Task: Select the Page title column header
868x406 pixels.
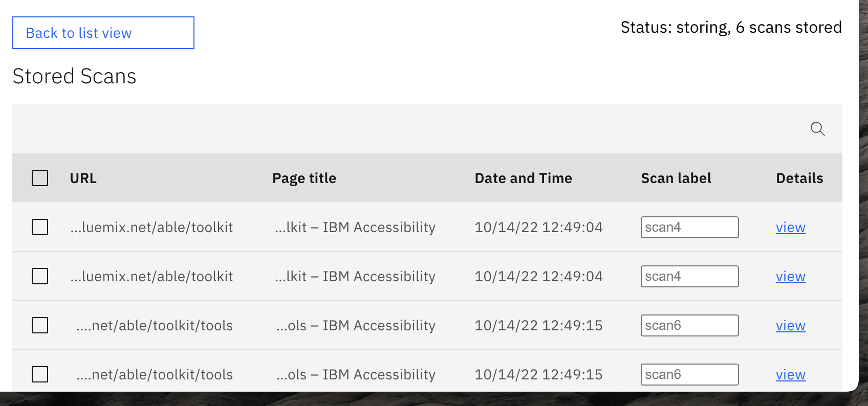Action: 304,177
